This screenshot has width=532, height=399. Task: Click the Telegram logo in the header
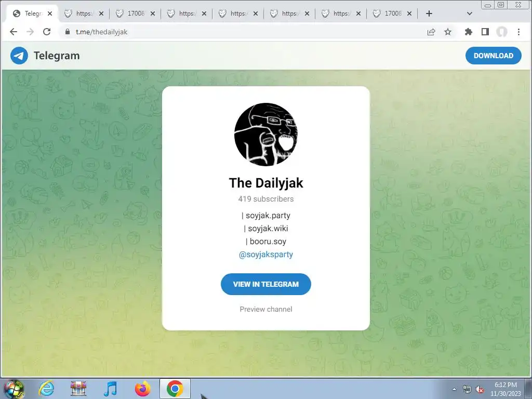click(19, 56)
